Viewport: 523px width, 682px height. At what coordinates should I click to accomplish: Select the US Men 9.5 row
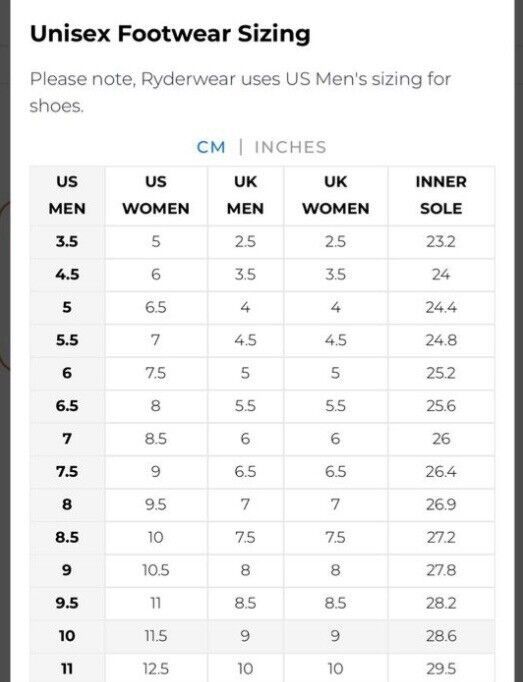262,603
